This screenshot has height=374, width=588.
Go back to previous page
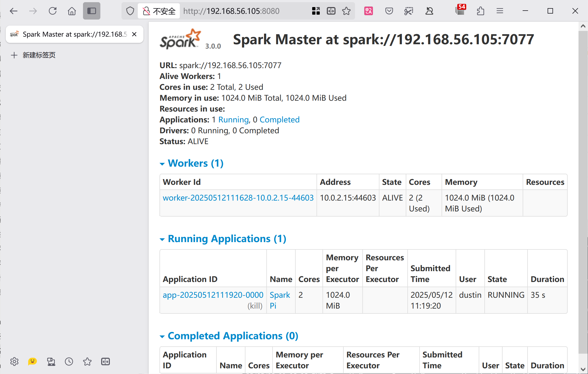[x=14, y=11]
